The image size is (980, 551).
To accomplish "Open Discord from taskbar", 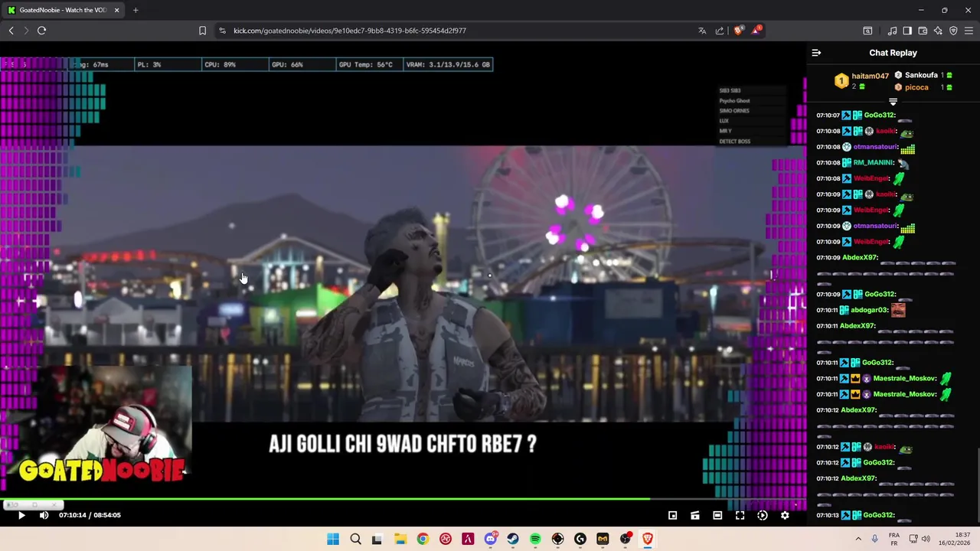I will click(491, 539).
